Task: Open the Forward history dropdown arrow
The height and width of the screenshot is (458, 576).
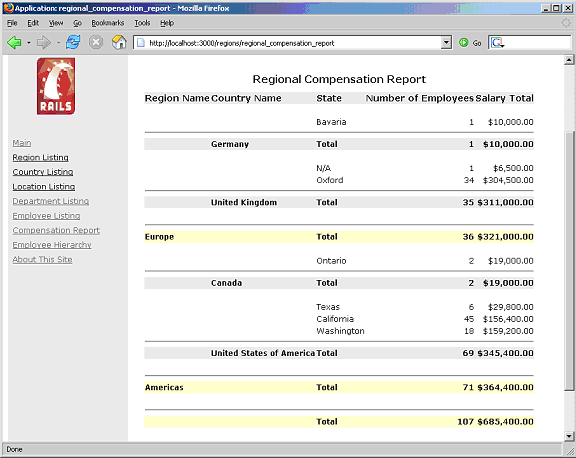Action: 58,43
